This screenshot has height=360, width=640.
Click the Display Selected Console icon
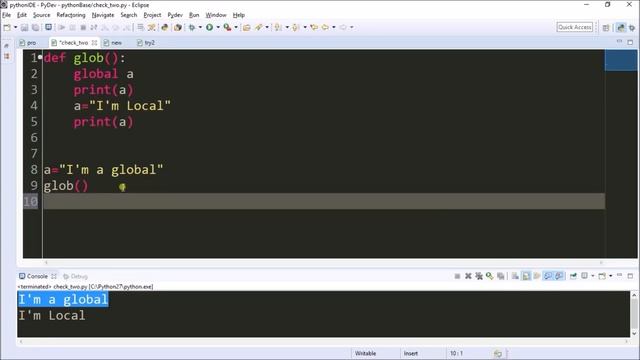(584, 276)
